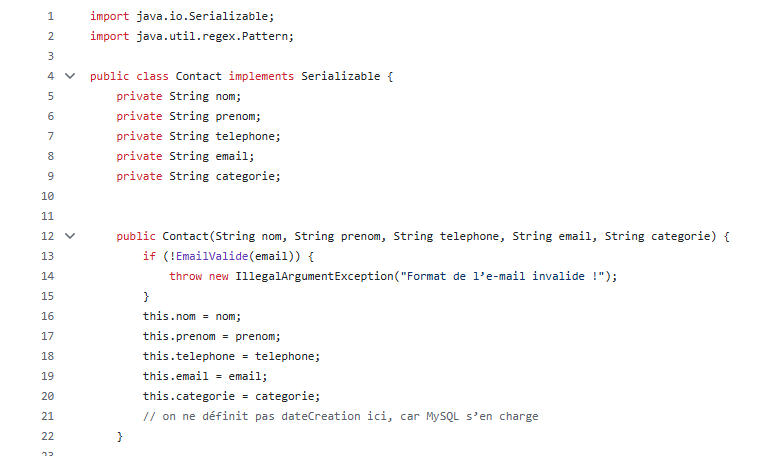This screenshot has width=771, height=456.
Task: Click line number 21 in the gutter
Action: click(49, 416)
